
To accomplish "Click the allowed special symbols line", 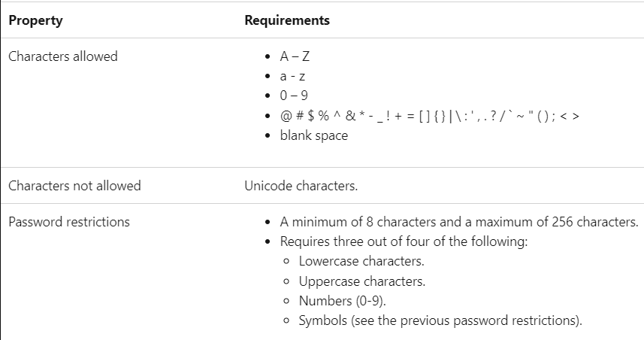I will (428, 116).
